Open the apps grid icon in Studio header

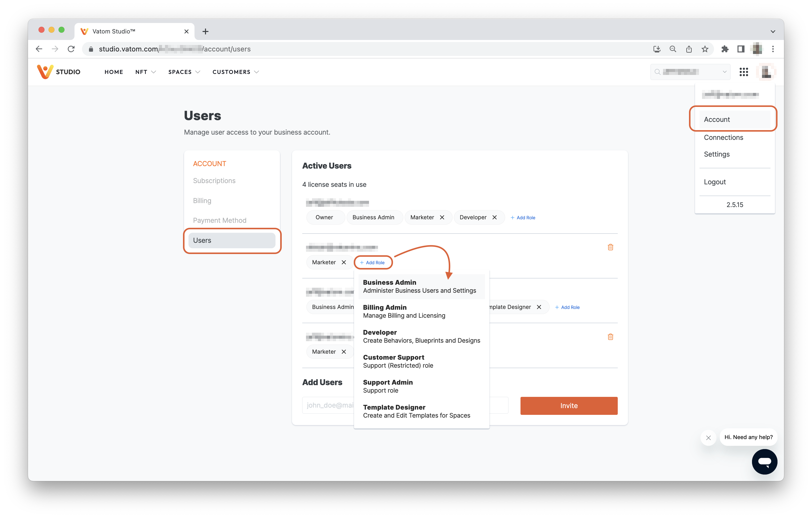click(744, 72)
